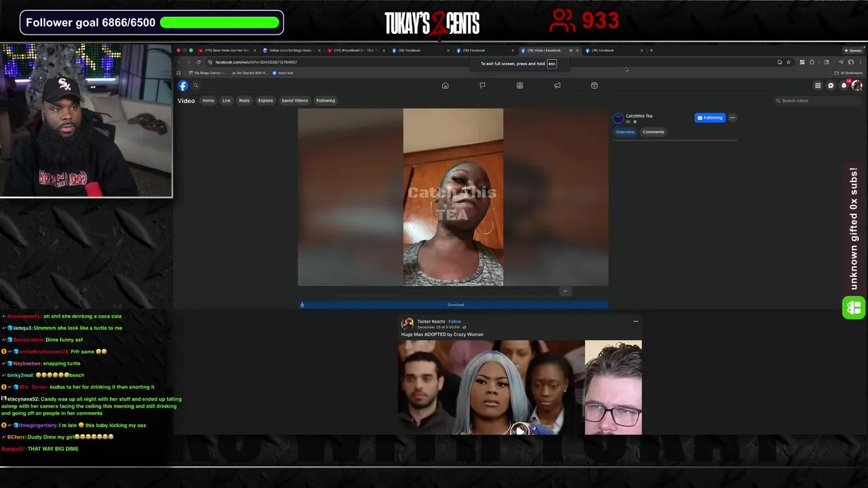Go to Facebook Home feed icon

point(446,85)
